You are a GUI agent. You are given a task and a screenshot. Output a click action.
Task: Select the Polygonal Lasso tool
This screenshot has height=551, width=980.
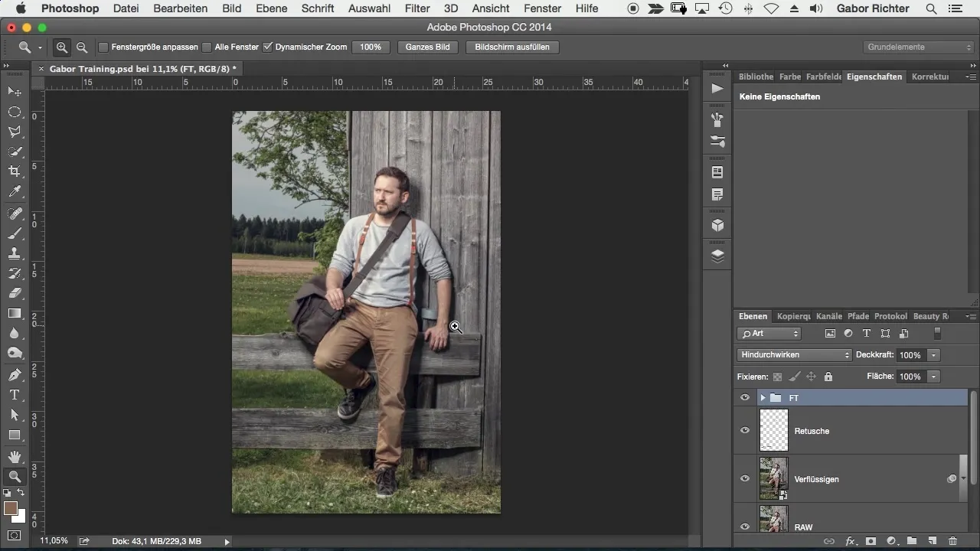point(15,132)
